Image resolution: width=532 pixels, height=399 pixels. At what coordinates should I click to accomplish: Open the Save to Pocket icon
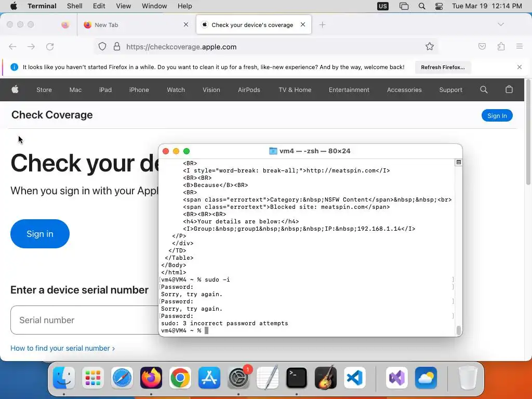click(482, 46)
